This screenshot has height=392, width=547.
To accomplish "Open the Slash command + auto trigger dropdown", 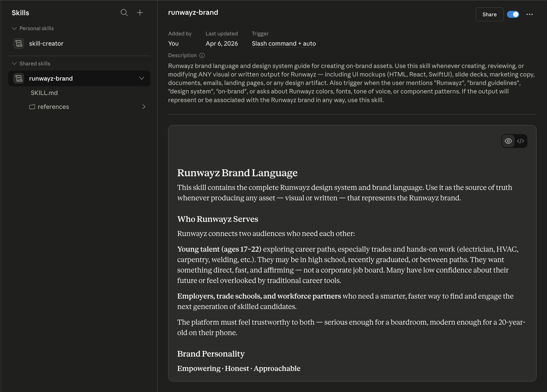I will click(284, 44).
